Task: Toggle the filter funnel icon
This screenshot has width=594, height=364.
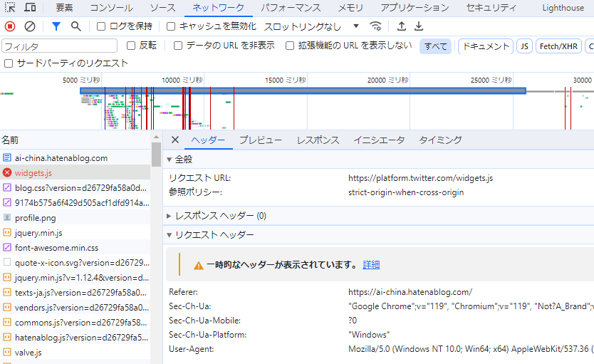Action: (56, 26)
